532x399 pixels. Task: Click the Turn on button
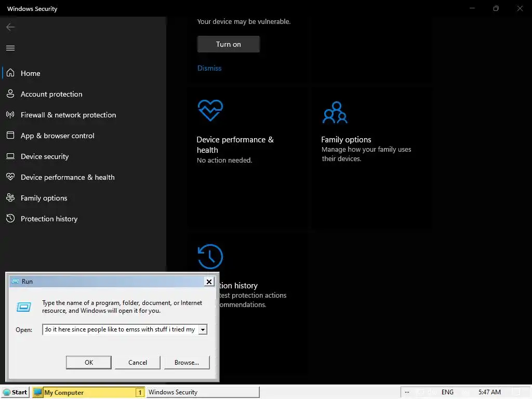[x=229, y=44]
